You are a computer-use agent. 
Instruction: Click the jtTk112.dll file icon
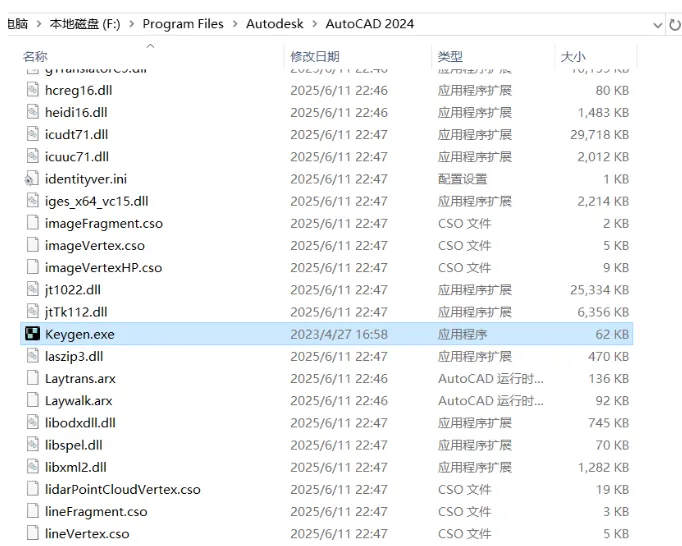click(33, 312)
